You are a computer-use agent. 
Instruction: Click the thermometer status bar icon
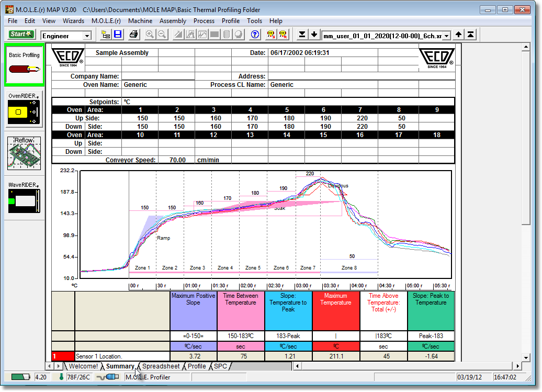(61, 377)
